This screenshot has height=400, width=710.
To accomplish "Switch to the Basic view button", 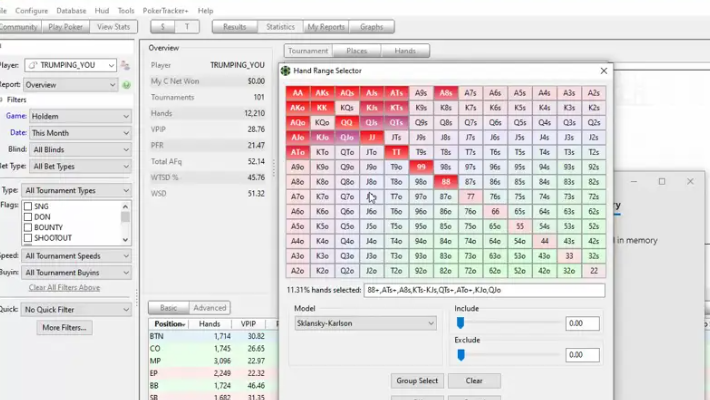I will click(168, 308).
